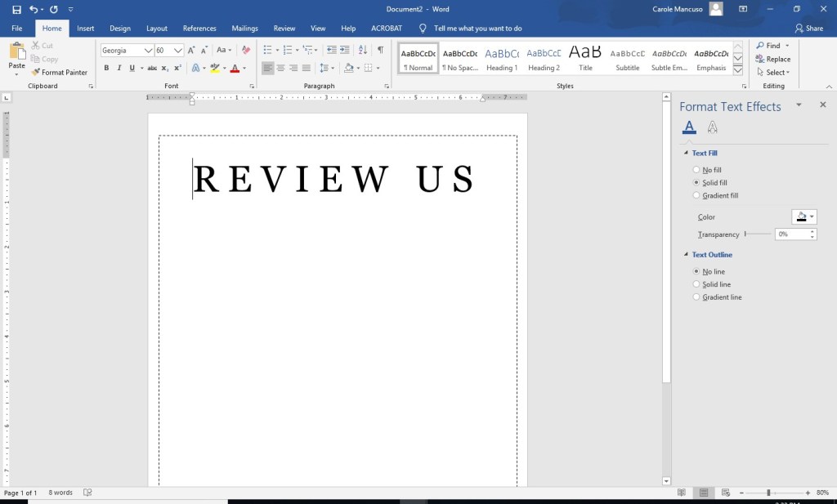Toggle bold formatting in Font group
The width and height of the screenshot is (837, 504).
(x=106, y=68)
